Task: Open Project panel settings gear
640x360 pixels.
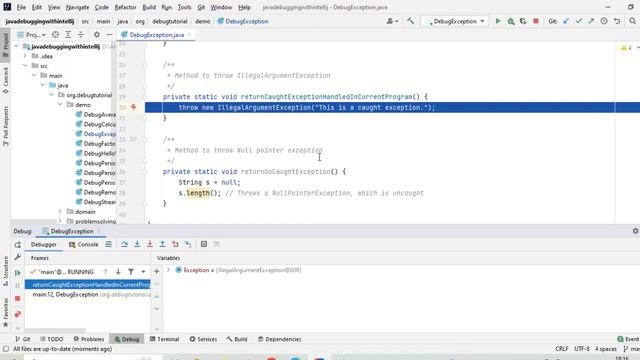Action: pyautogui.click(x=97, y=35)
